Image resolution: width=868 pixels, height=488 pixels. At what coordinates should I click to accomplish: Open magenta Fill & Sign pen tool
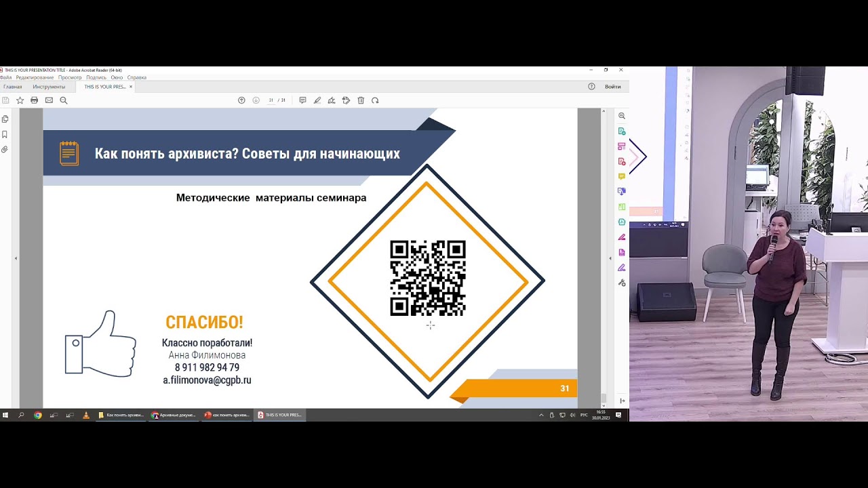(622, 237)
